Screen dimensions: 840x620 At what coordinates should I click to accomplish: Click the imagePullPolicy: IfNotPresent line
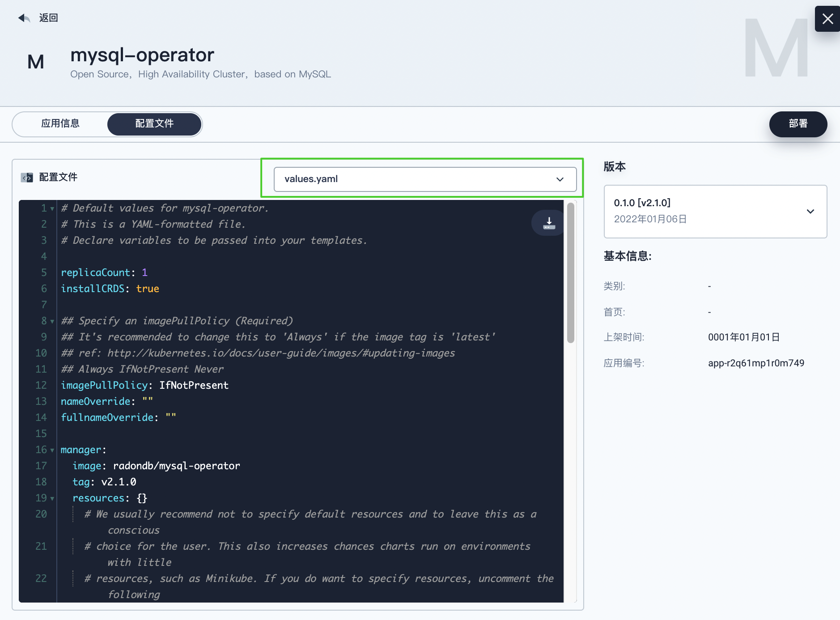(144, 385)
